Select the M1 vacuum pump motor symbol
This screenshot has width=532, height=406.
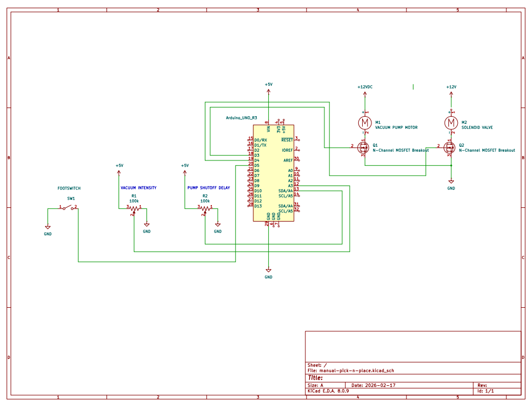(x=364, y=123)
